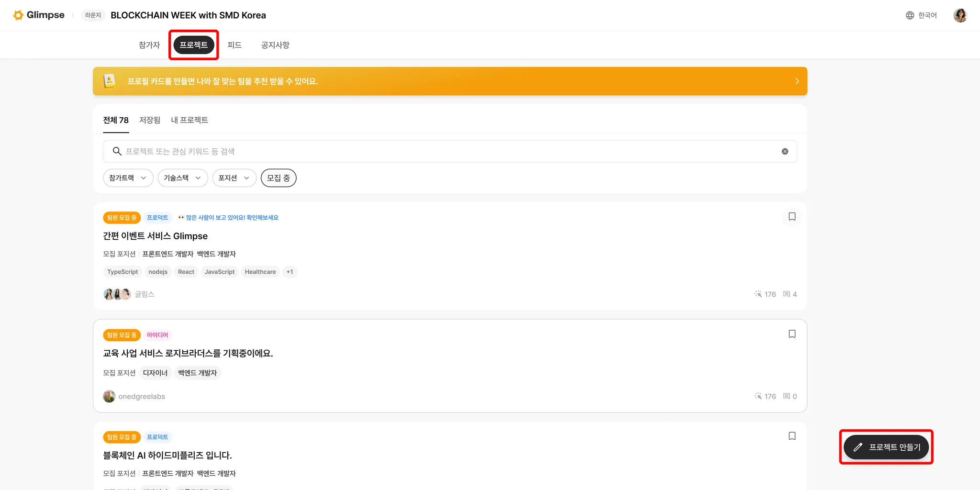Bookmark the 블록체인 AI 하이드미플리즈 project

[792, 436]
